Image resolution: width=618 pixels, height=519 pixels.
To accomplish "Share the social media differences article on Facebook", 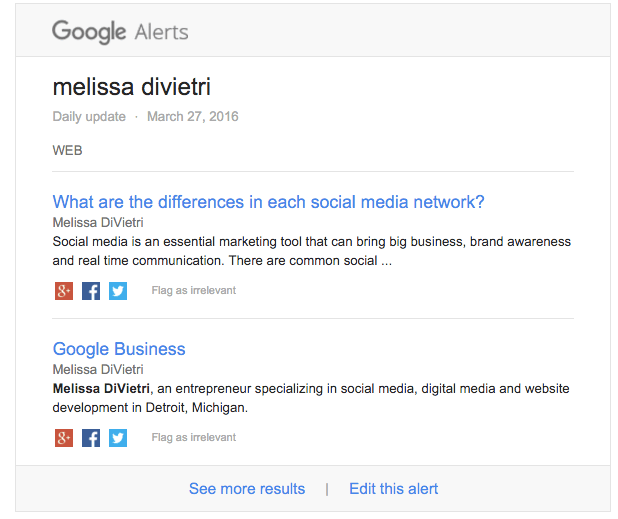I will 91,291.
